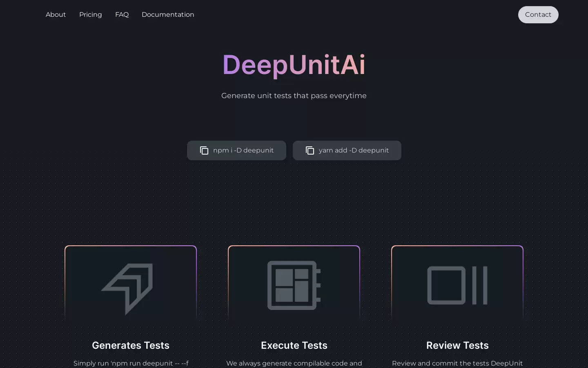
Task: Copy the yarn add -D deepunit command
Action: [347, 150]
